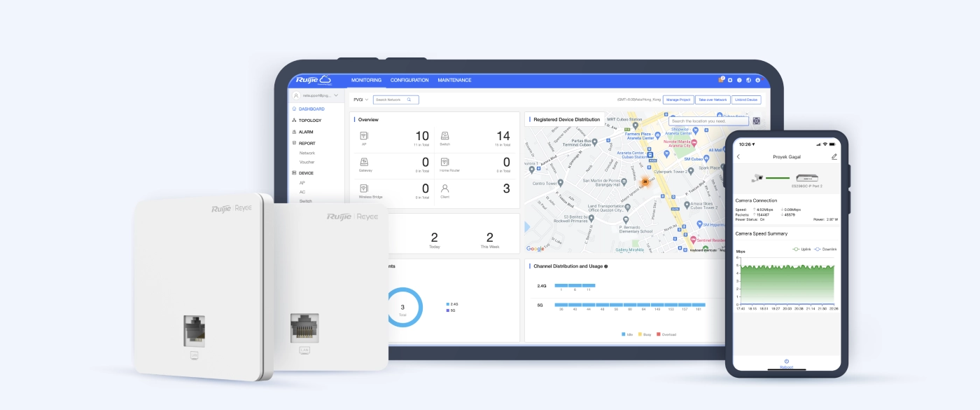Open the Voucher report sub-item
The image size is (980, 410).
click(307, 162)
